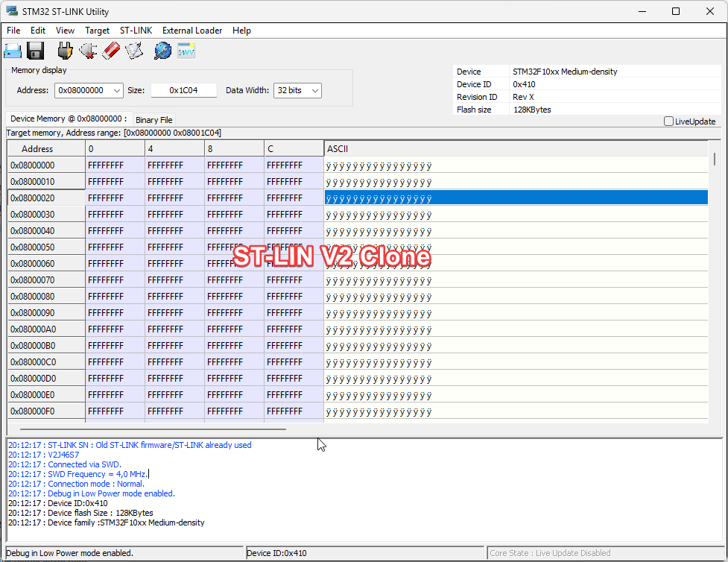The image size is (728, 562).
Task: Select address row 0x080000E0
Action: coord(46,395)
